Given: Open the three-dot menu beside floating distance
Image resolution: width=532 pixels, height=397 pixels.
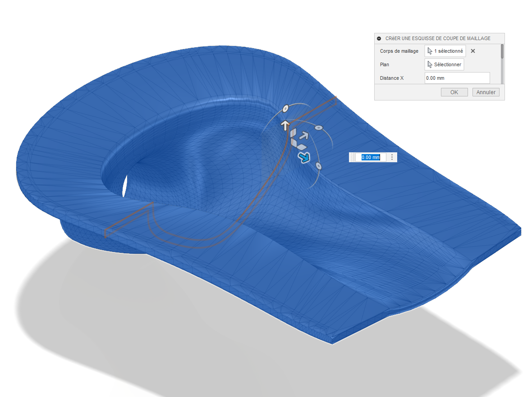Looking at the screenshot, I should click(x=392, y=157).
